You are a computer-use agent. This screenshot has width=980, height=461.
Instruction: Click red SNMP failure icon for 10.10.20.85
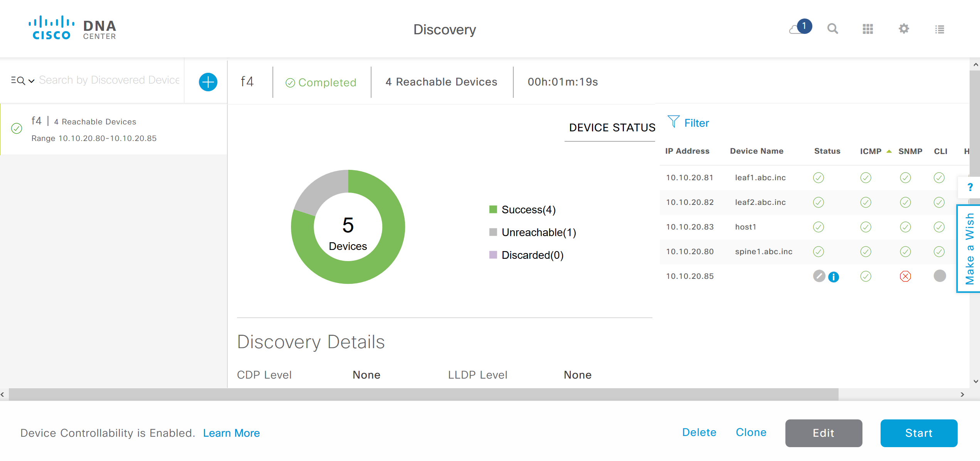[905, 276]
